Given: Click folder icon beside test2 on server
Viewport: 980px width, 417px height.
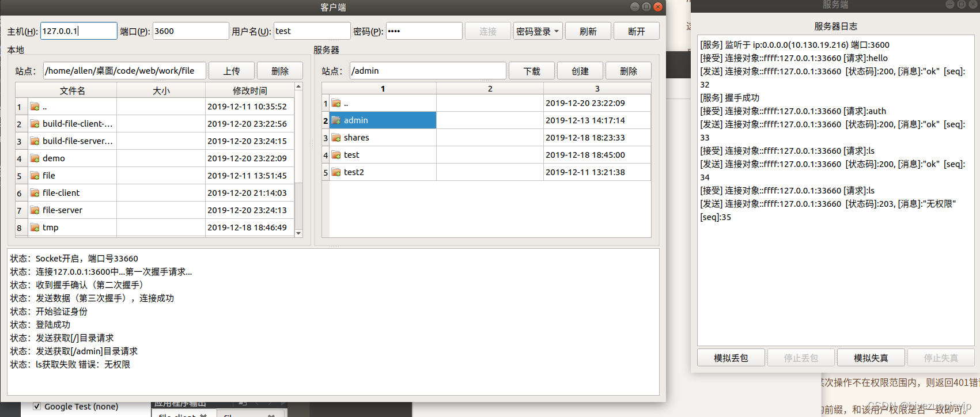Looking at the screenshot, I should (x=336, y=172).
